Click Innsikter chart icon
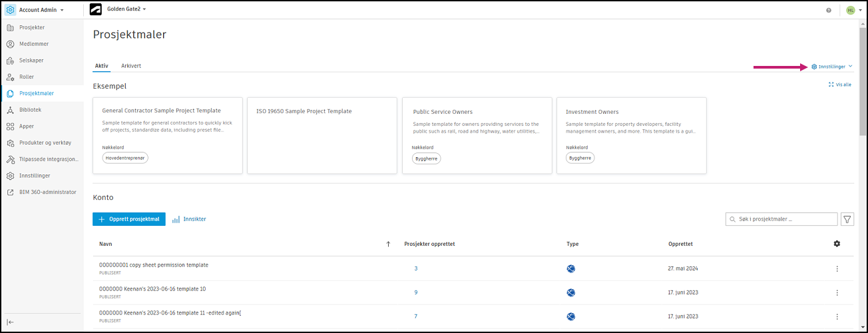 (176, 219)
